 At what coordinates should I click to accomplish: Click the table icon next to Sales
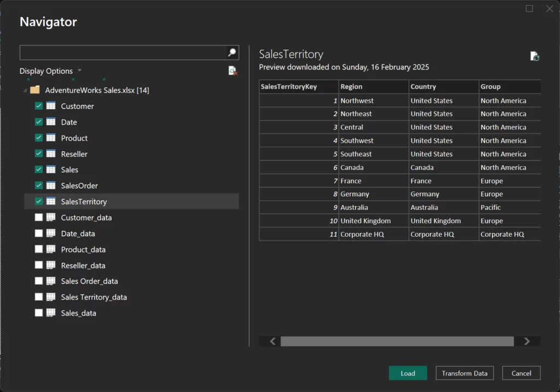pos(51,169)
